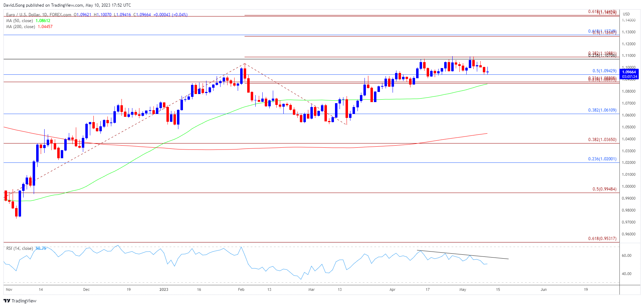Image resolution: width=644 pixels, height=307 pixels.
Task: Click the 0.5(1.09429) Fibonacci level label
Action: pyautogui.click(x=604, y=71)
